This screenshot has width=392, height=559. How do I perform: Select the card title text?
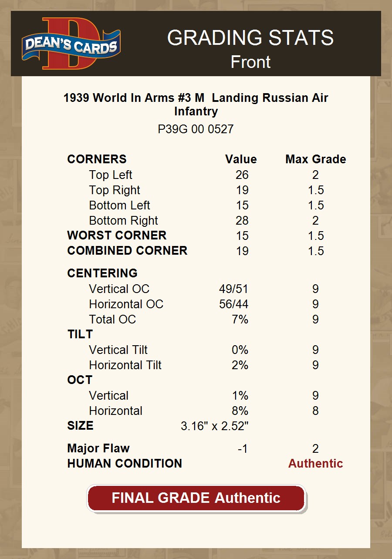[196, 104]
